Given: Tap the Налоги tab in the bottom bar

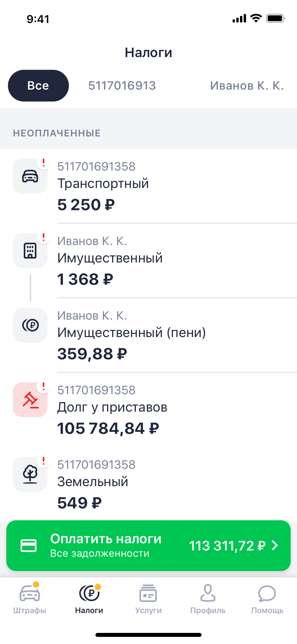Looking at the screenshot, I should (89, 599).
